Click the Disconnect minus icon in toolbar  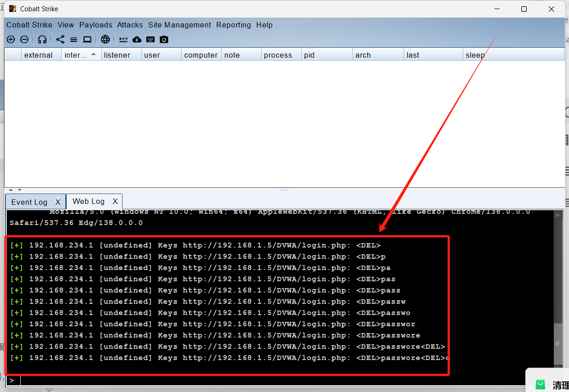(24, 40)
